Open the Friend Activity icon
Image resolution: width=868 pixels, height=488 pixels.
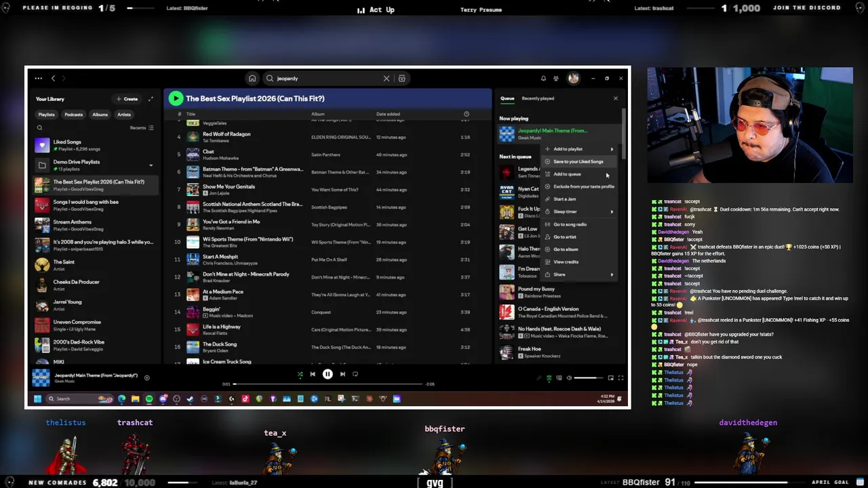tap(556, 79)
